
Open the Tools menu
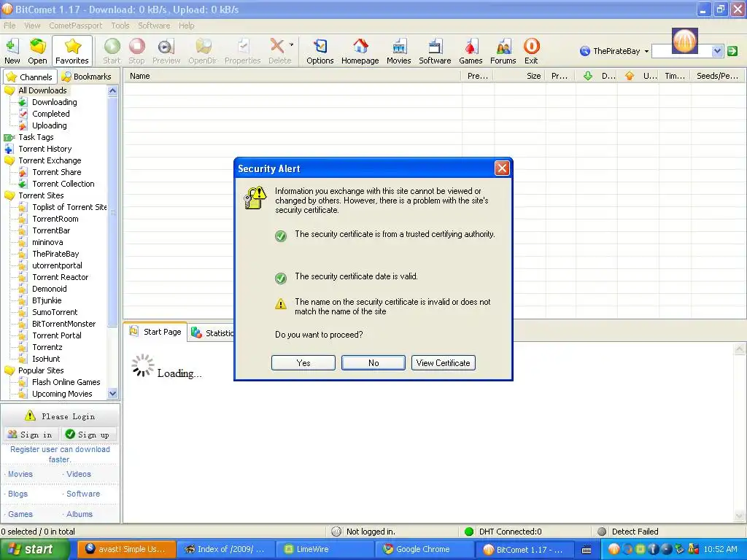120,26
